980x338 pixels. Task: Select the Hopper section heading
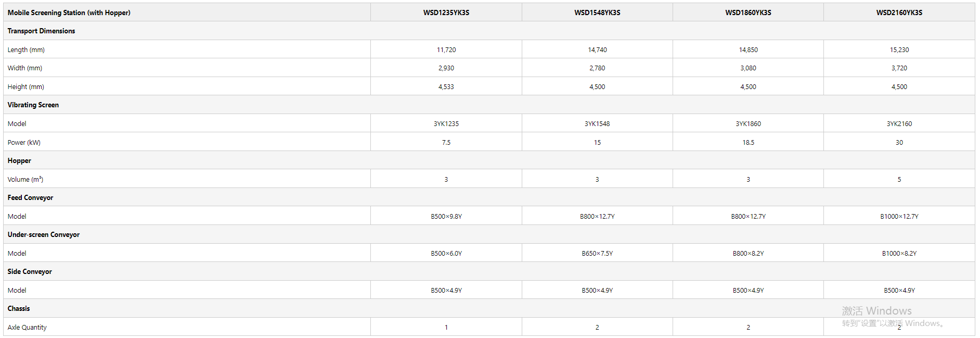tap(19, 160)
